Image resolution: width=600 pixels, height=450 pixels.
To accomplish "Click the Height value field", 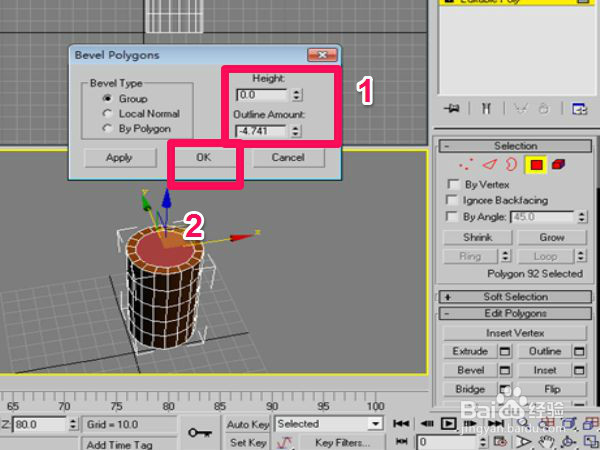I will (x=261, y=95).
